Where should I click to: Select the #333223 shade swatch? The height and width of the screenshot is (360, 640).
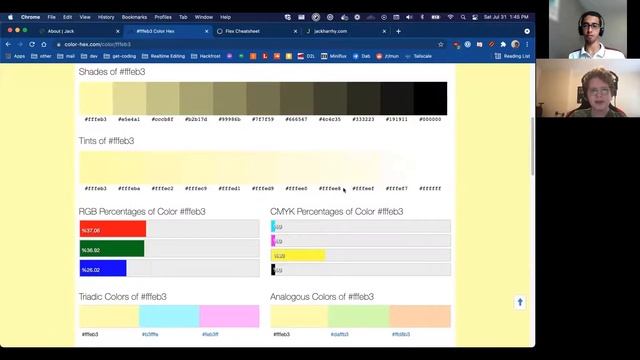[364, 98]
